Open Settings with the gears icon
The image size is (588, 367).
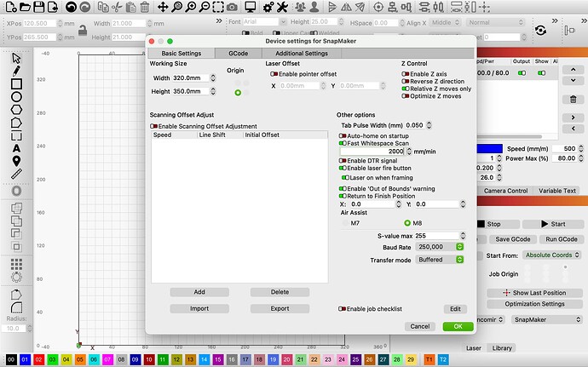(x=268, y=7)
